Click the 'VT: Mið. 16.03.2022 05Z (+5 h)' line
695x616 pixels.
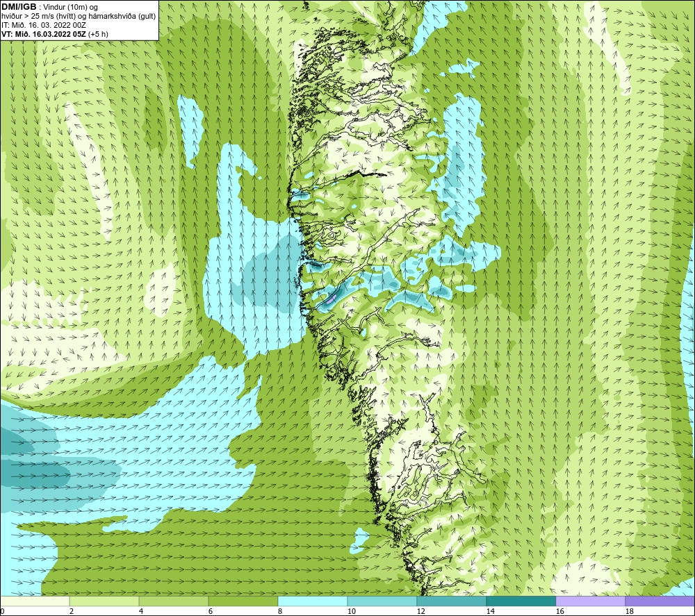[55, 34]
